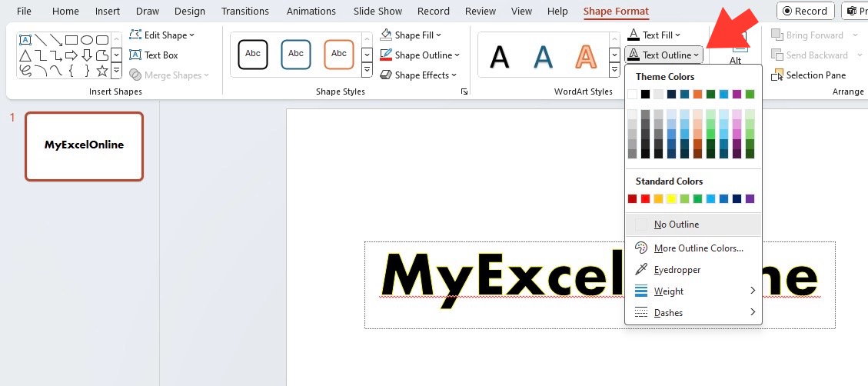Screen dimensions: 868x386
Task: Choose No Outline from the menu
Action: coord(693,225)
